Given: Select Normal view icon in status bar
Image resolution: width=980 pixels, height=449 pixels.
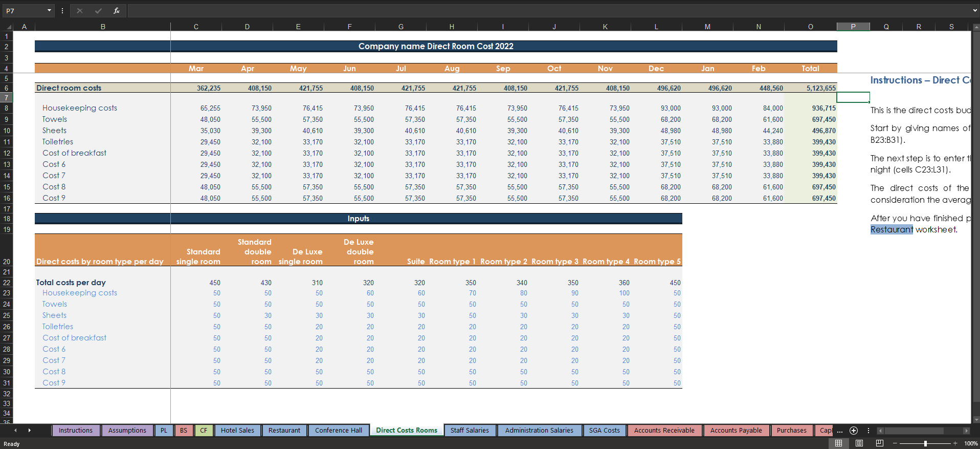Looking at the screenshot, I should (x=838, y=443).
